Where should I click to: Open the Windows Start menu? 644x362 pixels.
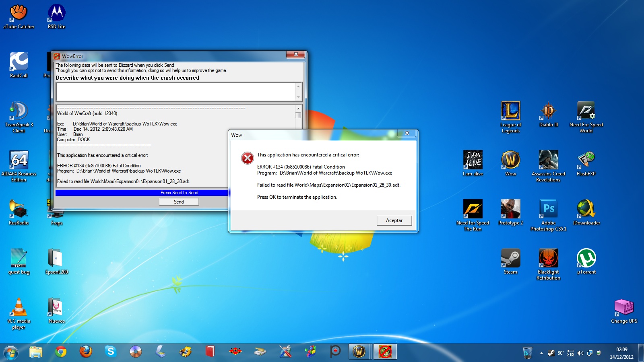(x=11, y=352)
